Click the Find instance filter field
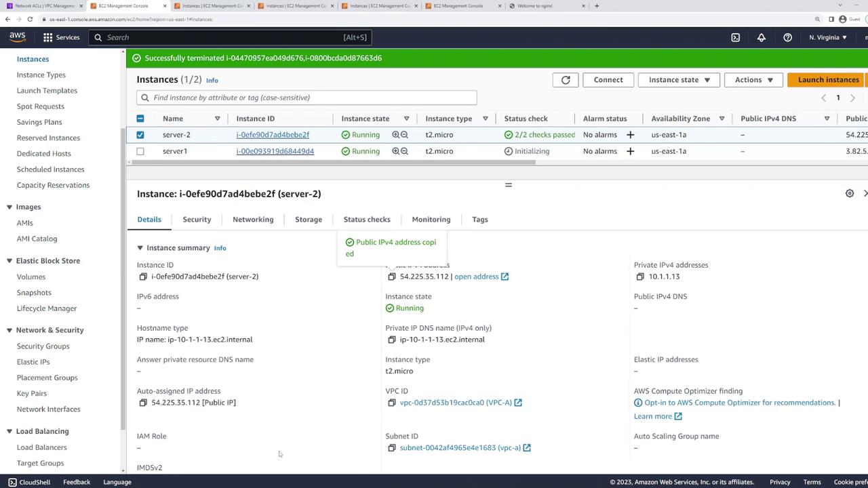 point(307,98)
